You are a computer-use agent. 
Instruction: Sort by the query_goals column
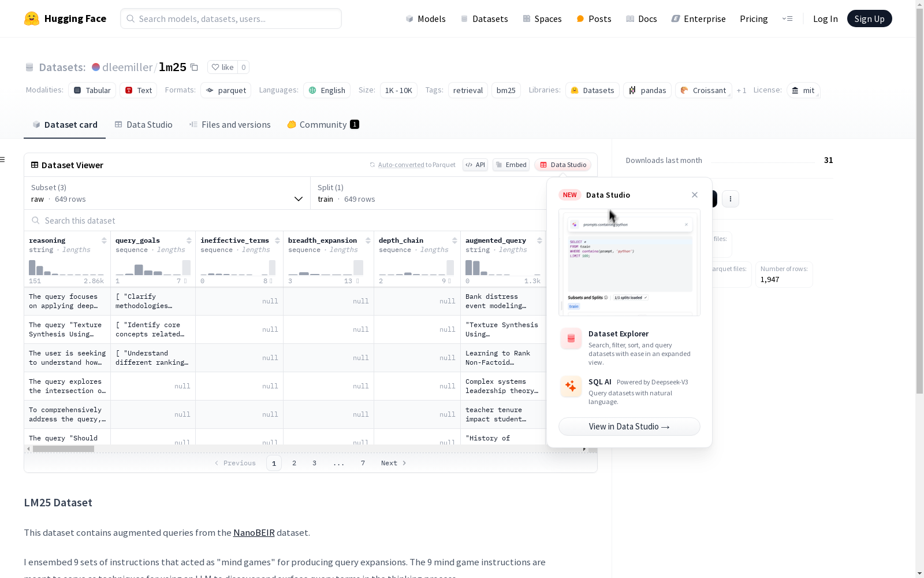(x=189, y=240)
